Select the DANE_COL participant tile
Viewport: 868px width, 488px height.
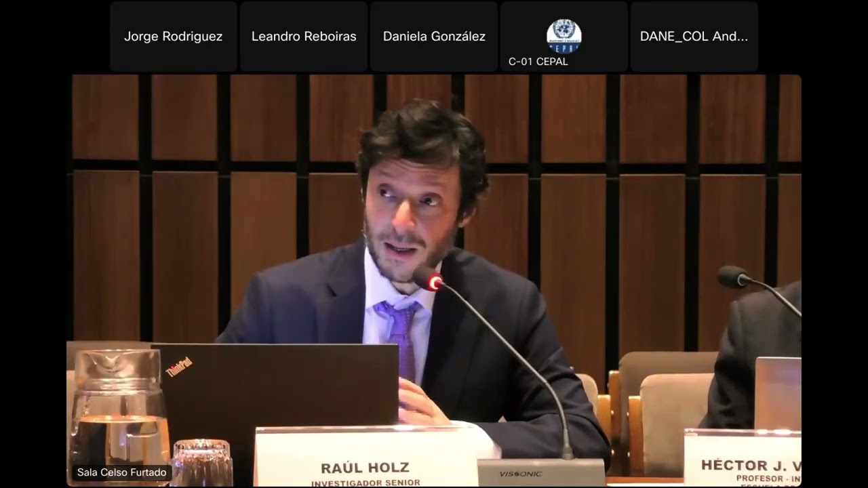[694, 37]
